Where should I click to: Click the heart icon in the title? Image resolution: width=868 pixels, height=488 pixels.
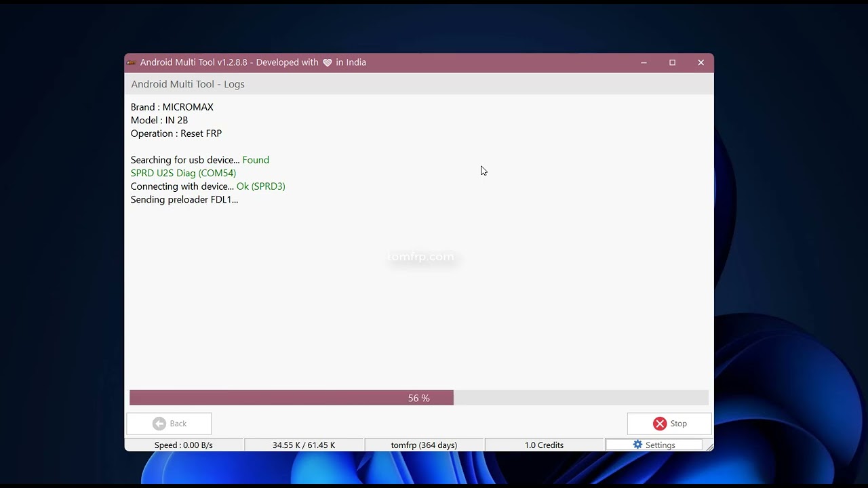click(328, 62)
